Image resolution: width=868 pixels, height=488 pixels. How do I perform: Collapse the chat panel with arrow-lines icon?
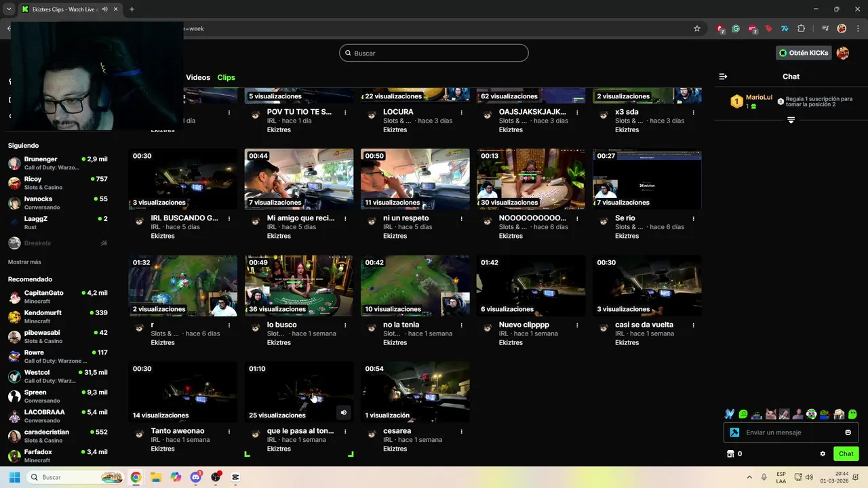723,77
